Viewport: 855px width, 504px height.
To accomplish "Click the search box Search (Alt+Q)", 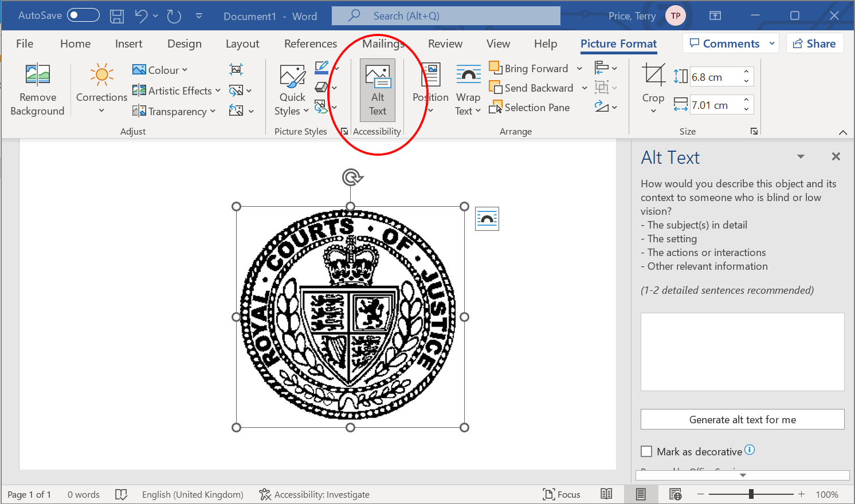I will 446,15.
